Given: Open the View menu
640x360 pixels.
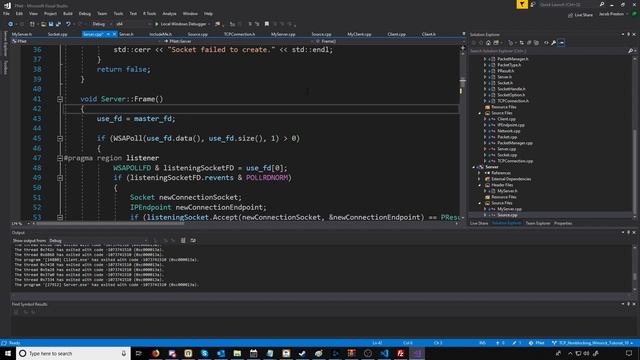Looking at the screenshot, I should [x=33, y=13].
